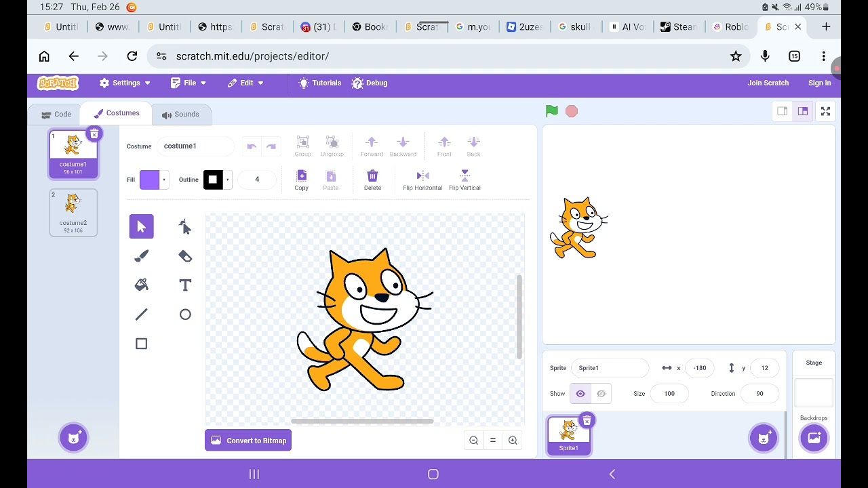
Task: Edit the sprite Direction field
Action: click(x=759, y=394)
